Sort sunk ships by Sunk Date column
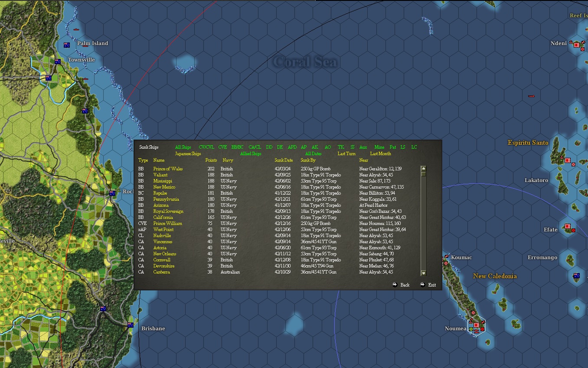This screenshot has width=588, height=368. point(284,160)
